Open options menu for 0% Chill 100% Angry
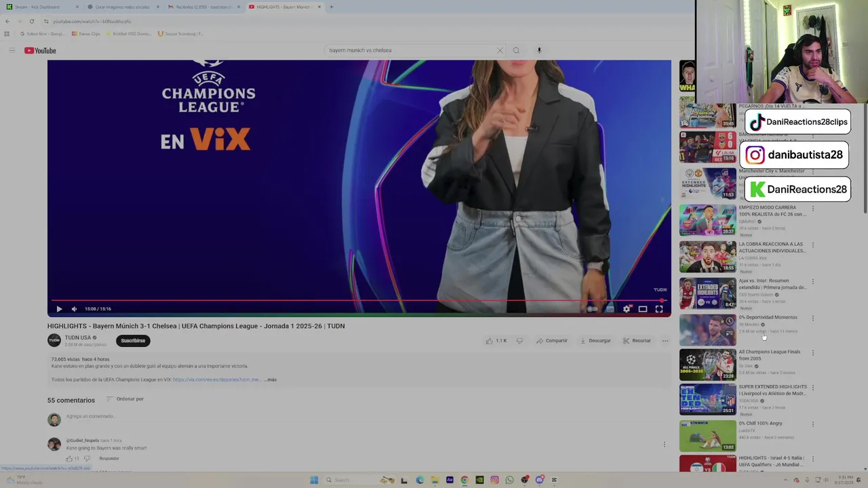868x488 pixels. point(813,425)
